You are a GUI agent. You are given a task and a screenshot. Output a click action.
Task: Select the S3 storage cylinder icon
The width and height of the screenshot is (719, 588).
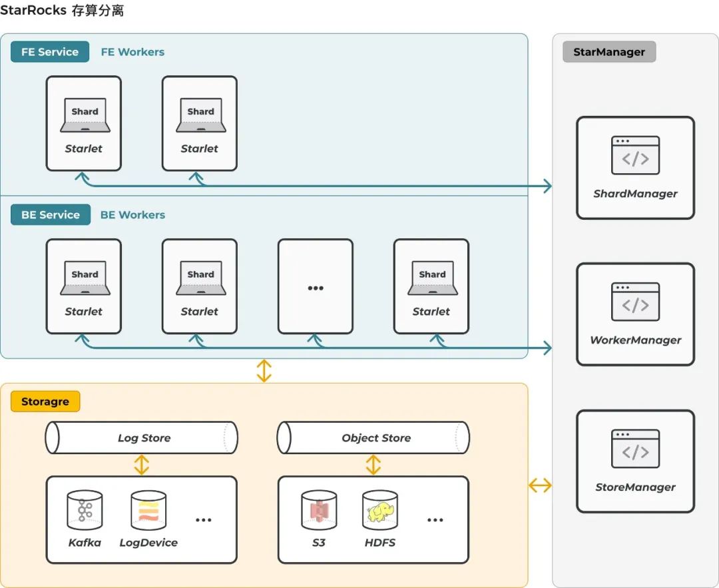319,510
